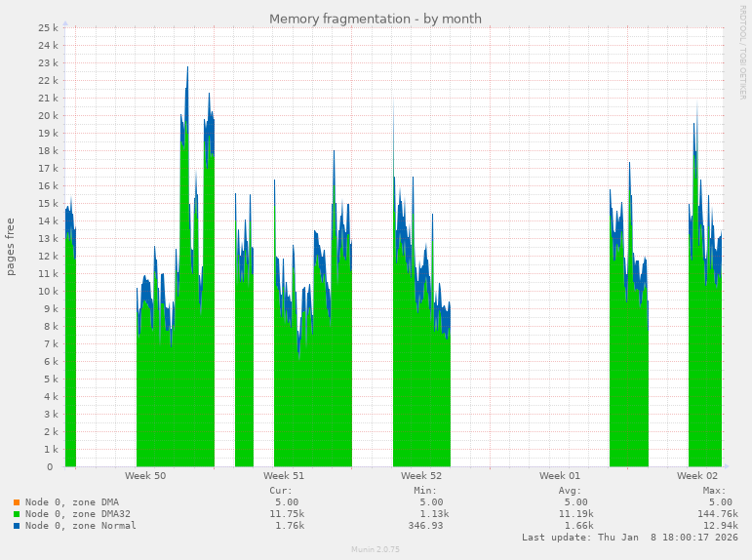Click the 25 k y-axis tick label

(49, 28)
